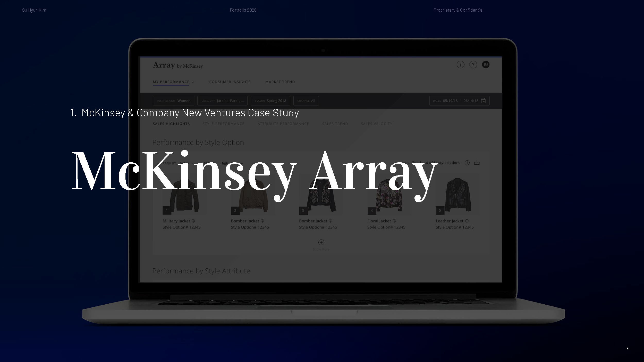
Task: Click the download icon in style options
Action: [x=477, y=163]
